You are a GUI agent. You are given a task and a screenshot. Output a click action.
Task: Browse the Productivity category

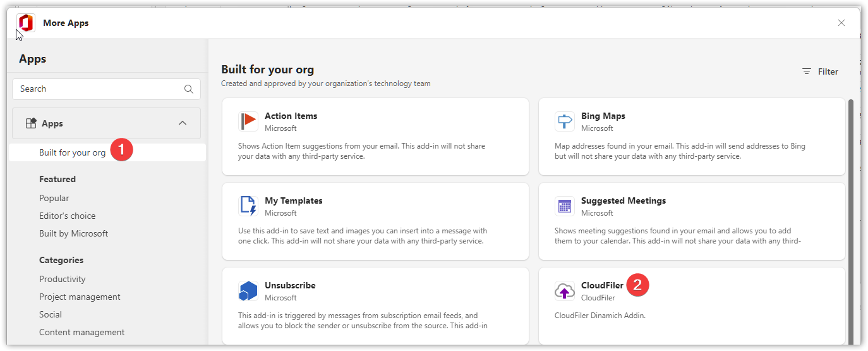point(63,279)
